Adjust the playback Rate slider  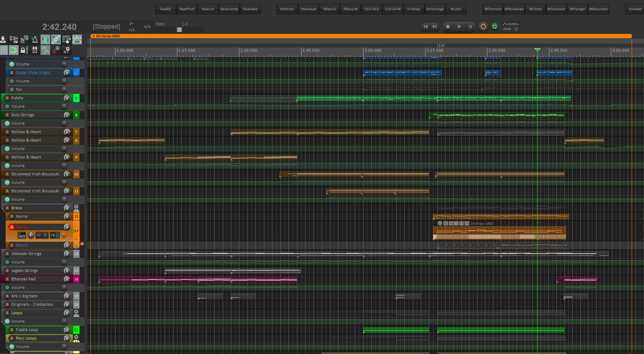point(179,30)
